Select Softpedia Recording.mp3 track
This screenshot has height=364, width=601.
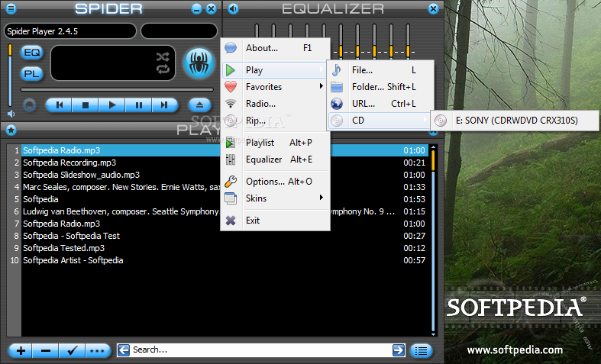coord(225,163)
